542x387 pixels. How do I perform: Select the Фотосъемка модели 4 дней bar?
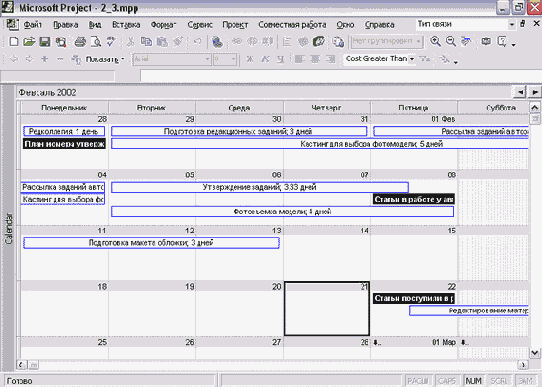point(282,211)
